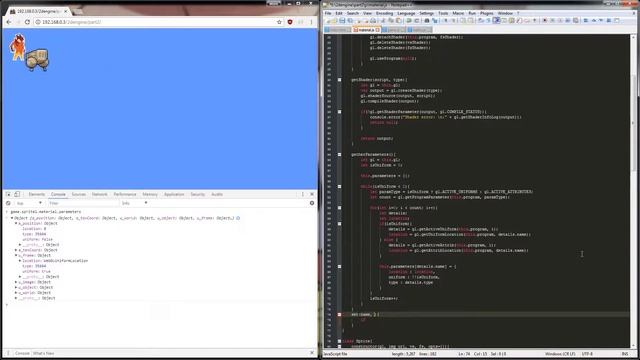640x360 pixels.
Task: Switch to DevTools Sources tab
Action: click(x=78, y=194)
